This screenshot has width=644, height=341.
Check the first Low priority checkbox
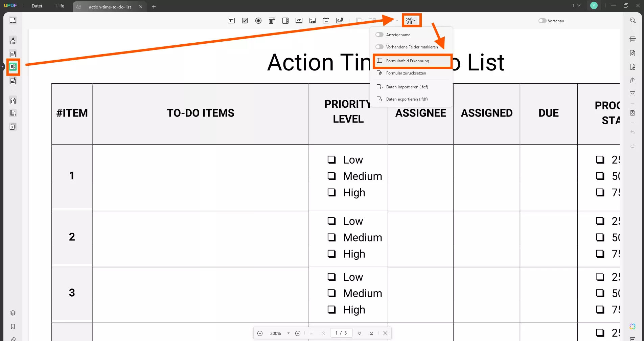click(x=331, y=159)
